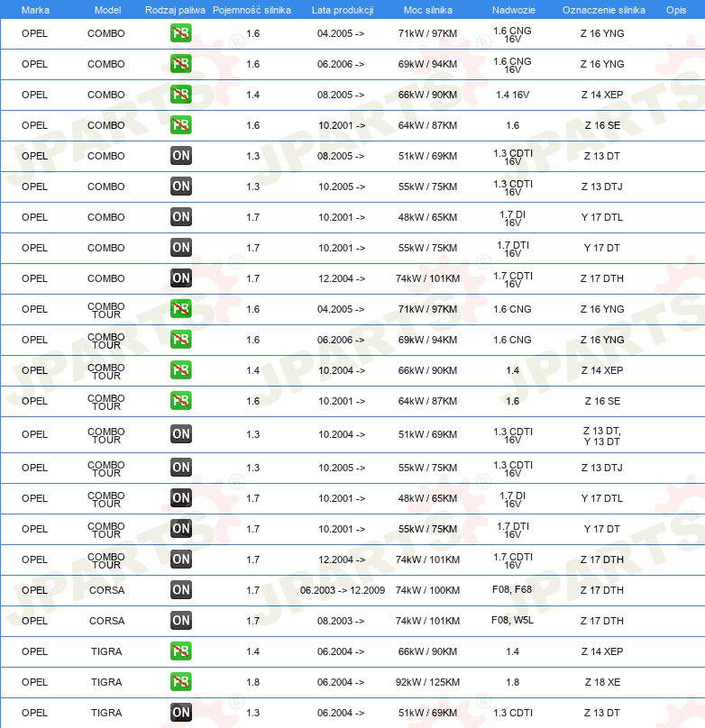Click the ON diesel icon in Combo Tour Z 13 DT, Y 13 DT row

[180, 434]
